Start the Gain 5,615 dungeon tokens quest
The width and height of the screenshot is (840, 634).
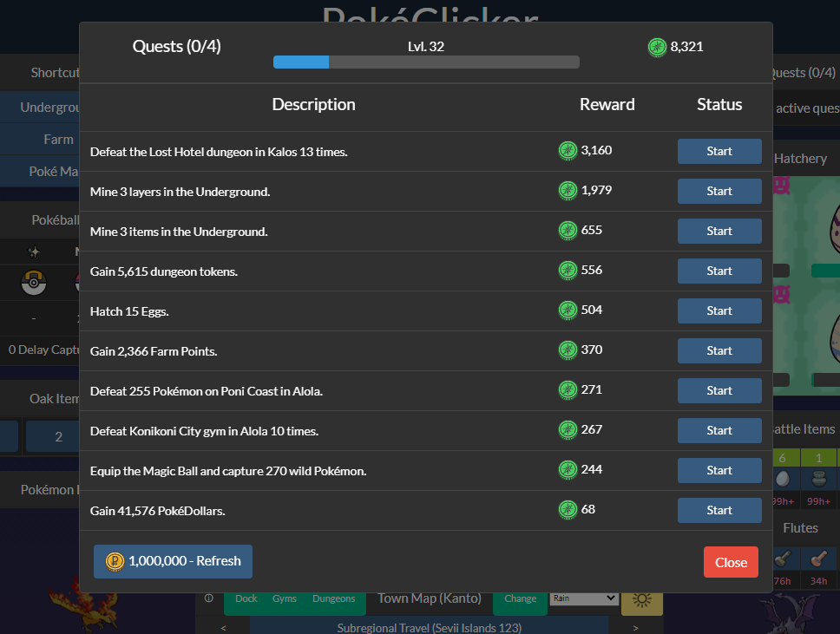pyautogui.click(x=719, y=271)
